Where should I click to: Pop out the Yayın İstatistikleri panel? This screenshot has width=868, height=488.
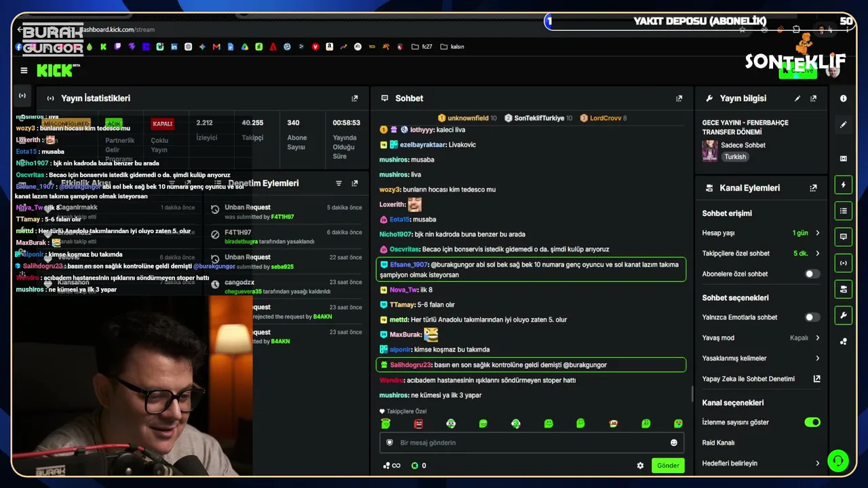click(x=355, y=98)
